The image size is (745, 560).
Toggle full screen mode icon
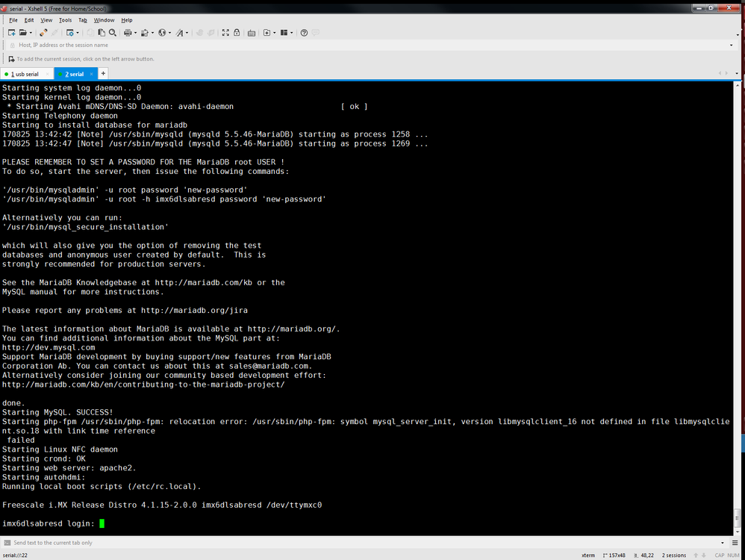pyautogui.click(x=225, y=32)
